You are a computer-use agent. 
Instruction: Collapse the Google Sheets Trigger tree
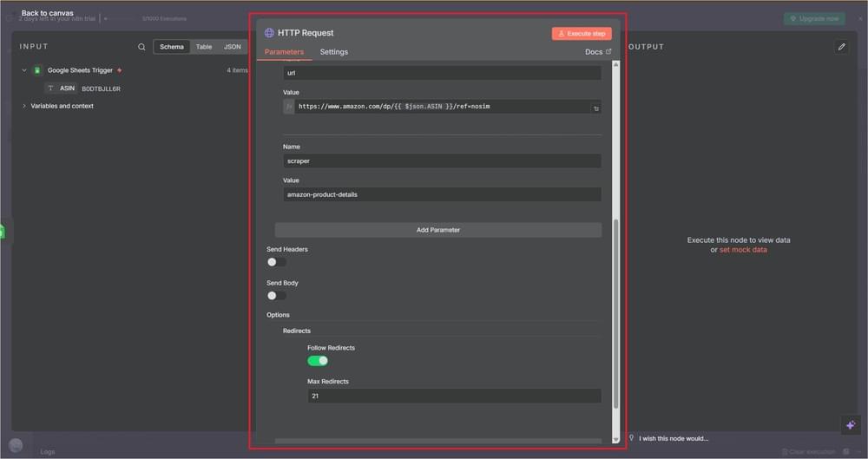(x=24, y=70)
